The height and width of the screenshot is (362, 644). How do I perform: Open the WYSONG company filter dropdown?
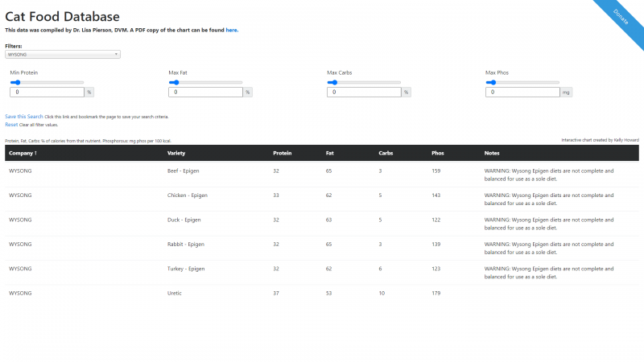pos(63,55)
